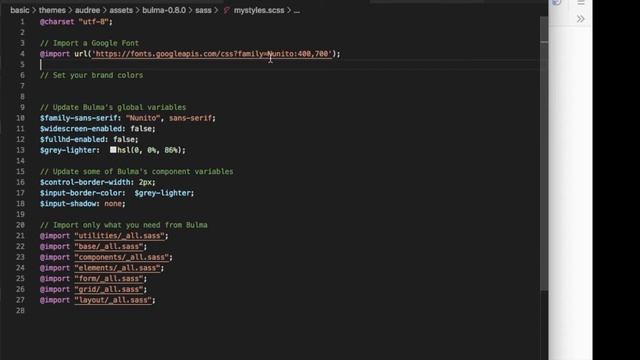Open the 'themes' breadcrumb folder
The image size is (640, 360).
tap(52, 10)
